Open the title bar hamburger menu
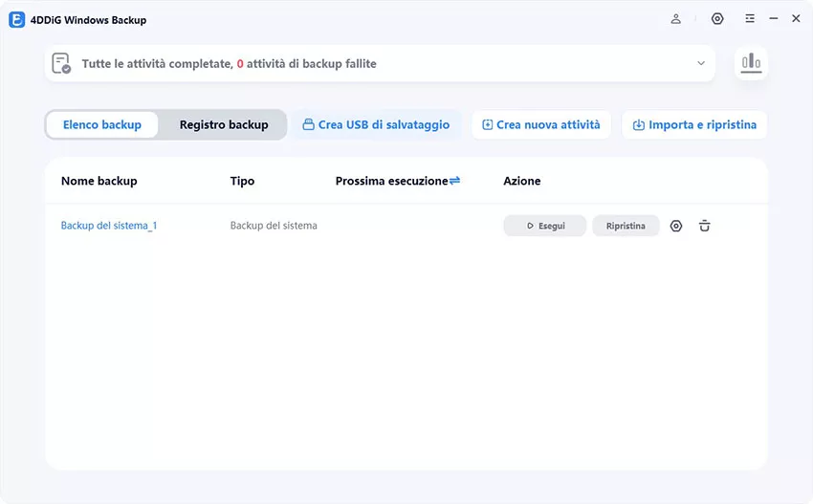The height and width of the screenshot is (504, 813). pyautogui.click(x=750, y=19)
